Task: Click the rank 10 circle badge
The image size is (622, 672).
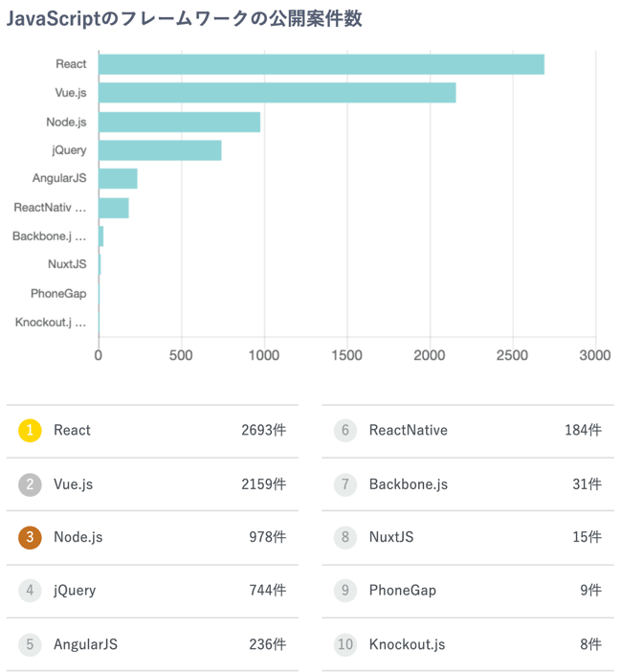Action: 344,645
